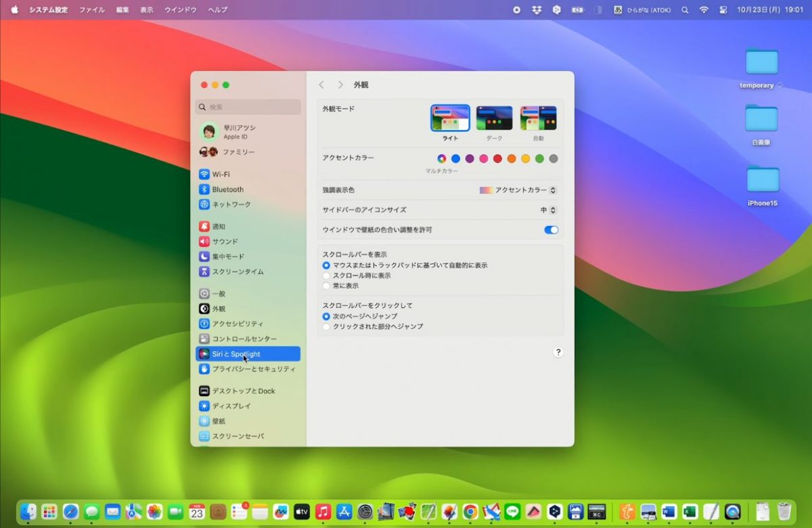Go back with the left chevron
This screenshot has width=812, height=528.
[321, 85]
